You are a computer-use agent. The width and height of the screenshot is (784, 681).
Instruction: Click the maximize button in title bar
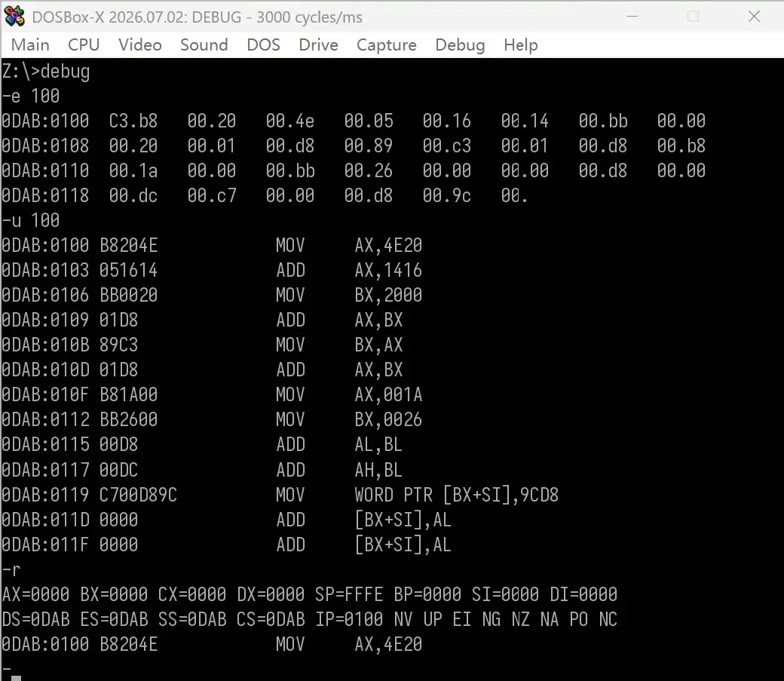pos(693,17)
